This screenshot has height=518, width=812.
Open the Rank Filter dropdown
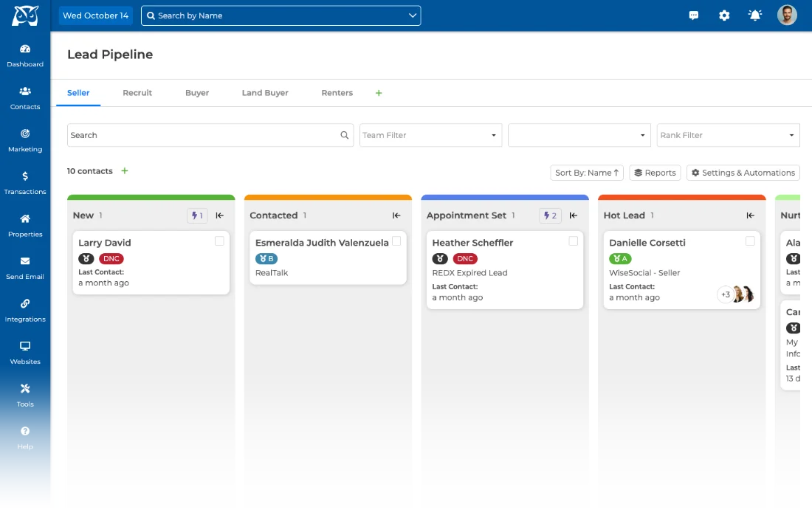tap(728, 135)
